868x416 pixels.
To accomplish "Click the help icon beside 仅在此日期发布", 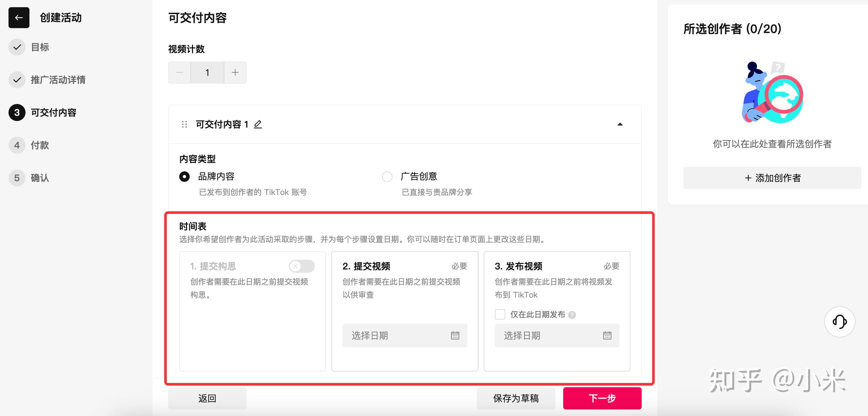I will tap(572, 315).
